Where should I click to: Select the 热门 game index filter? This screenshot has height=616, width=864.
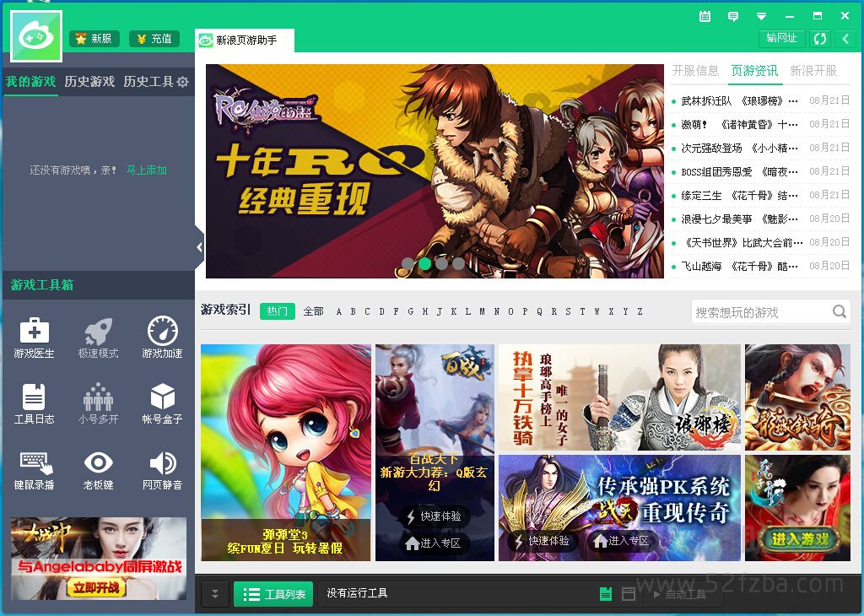[x=277, y=311]
